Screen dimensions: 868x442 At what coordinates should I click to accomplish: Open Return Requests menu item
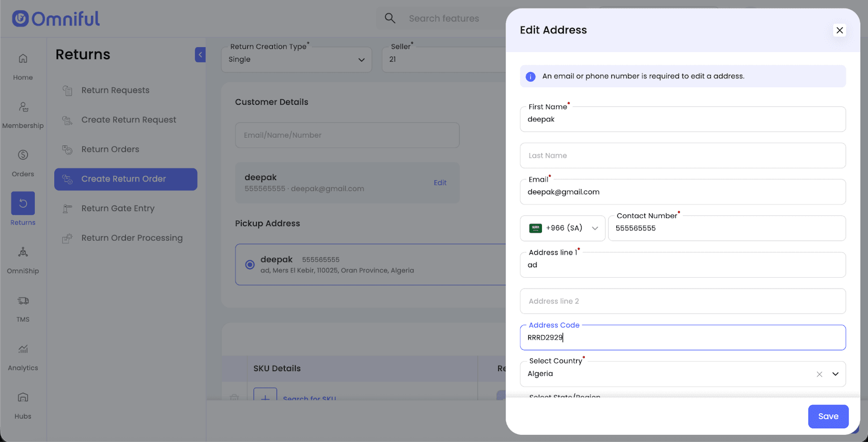(x=115, y=91)
